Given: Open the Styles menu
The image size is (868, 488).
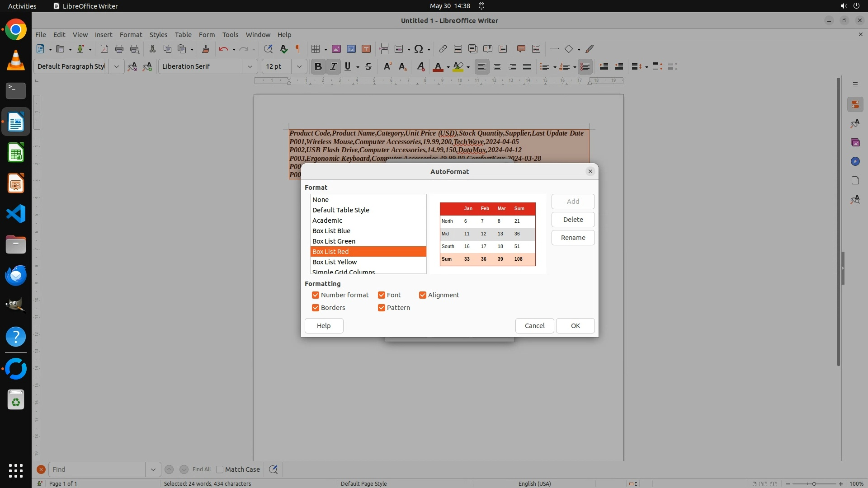Looking at the screenshot, I should 158,34.
